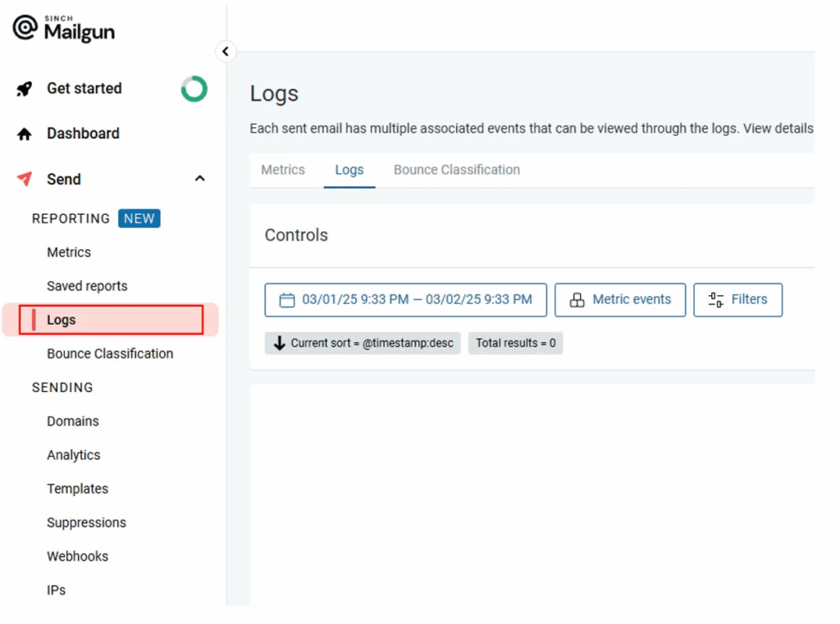The height and width of the screenshot is (624, 840).
Task: Click the Metric events blocks icon
Action: click(577, 300)
